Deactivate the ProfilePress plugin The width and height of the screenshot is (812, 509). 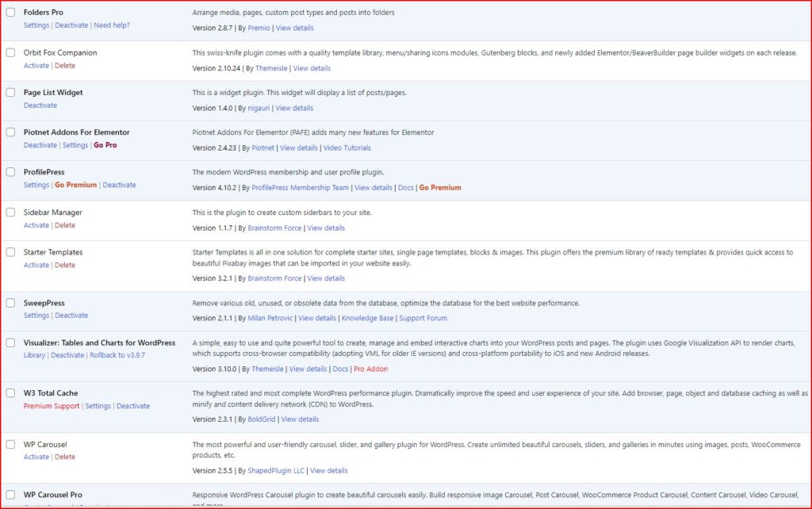(119, 185)
